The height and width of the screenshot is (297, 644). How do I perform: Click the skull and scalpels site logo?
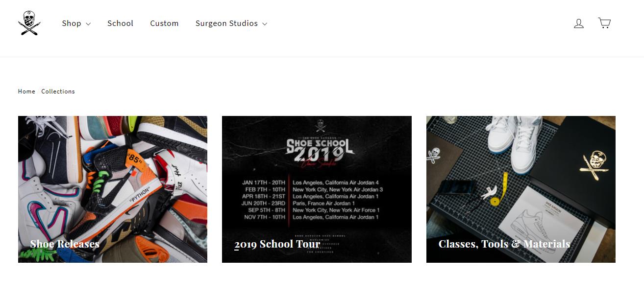(29, 23)
